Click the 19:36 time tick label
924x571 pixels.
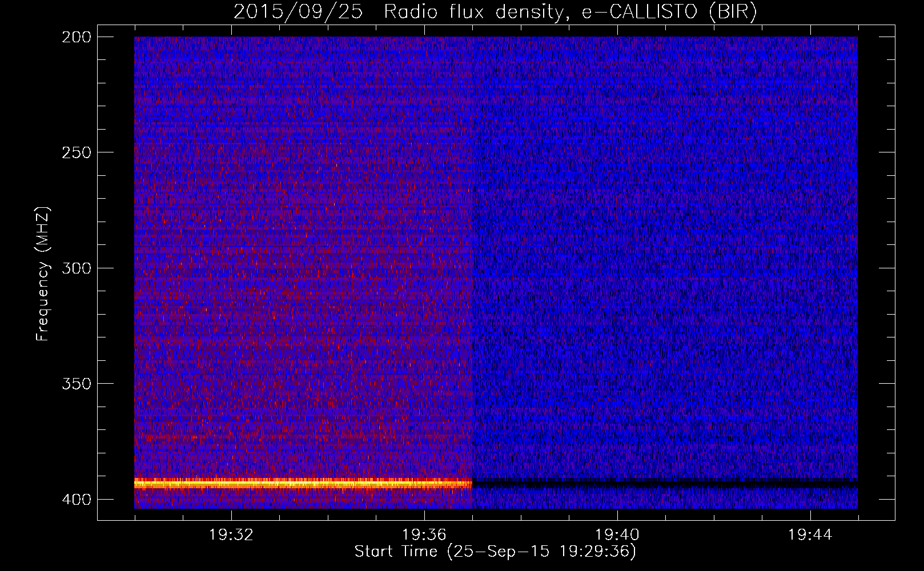(424, 535)
